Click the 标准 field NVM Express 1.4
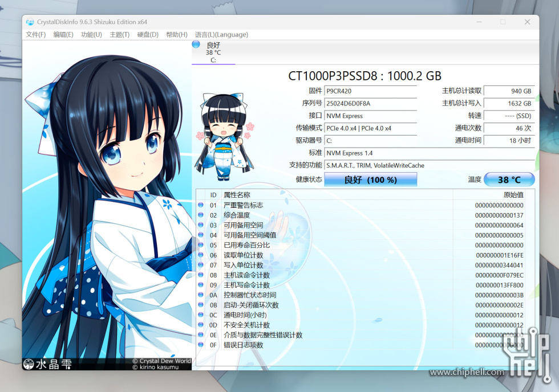 [x=429, y=153]
